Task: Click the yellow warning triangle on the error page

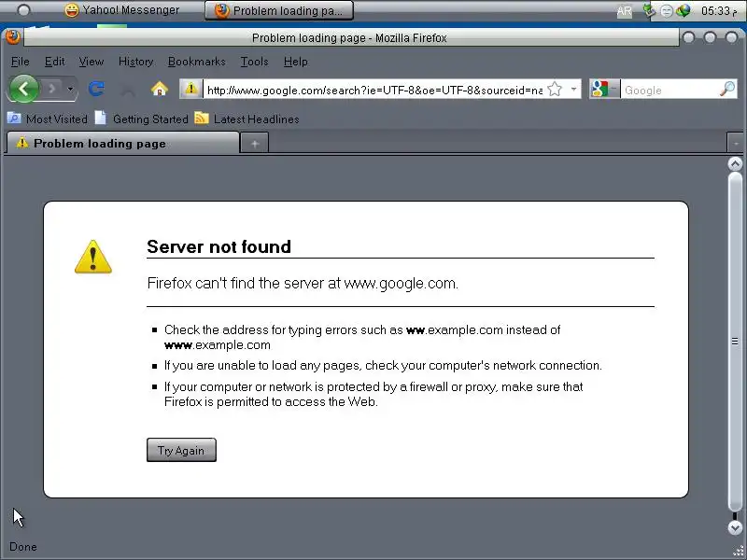Action: [x=93, y=257]
